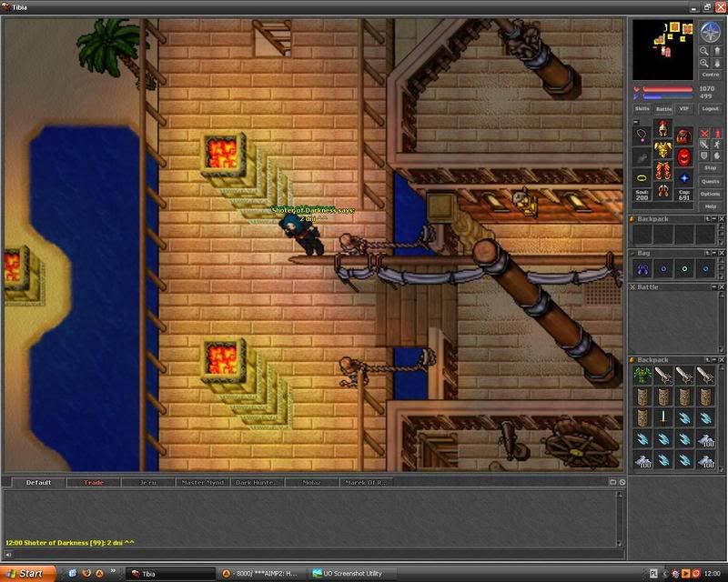Minimize the top Backpack container

(x=714, y=218)
